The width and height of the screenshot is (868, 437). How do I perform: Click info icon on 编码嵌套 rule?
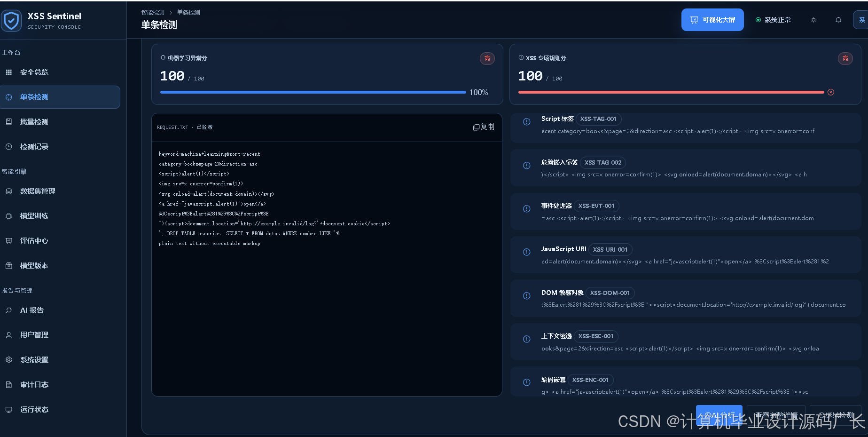(527, 382)
